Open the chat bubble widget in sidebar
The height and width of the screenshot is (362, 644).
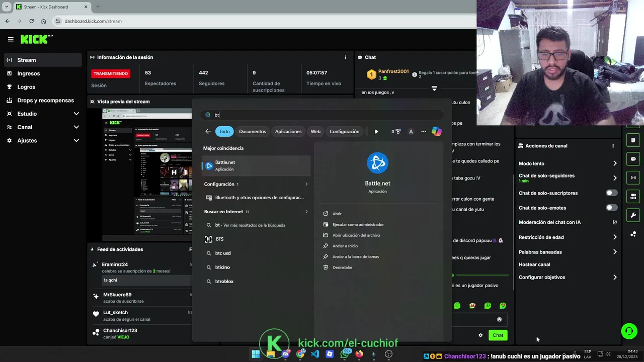pos(633,159)
